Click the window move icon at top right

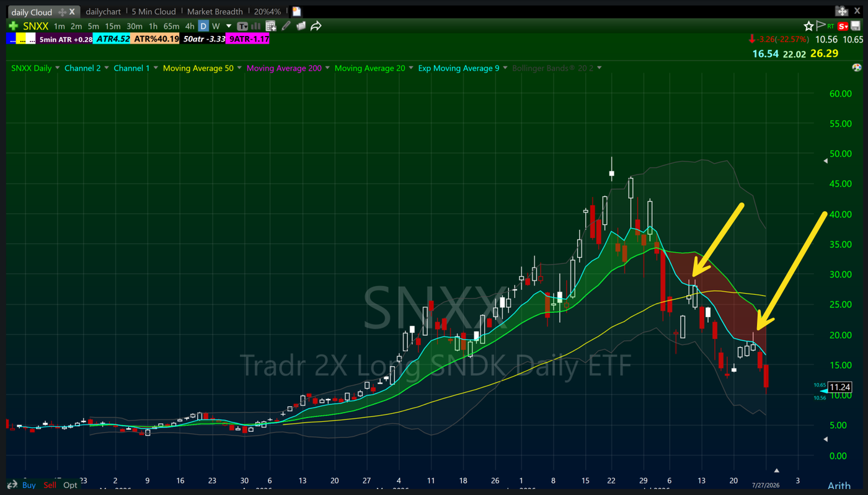click(841, 11)
